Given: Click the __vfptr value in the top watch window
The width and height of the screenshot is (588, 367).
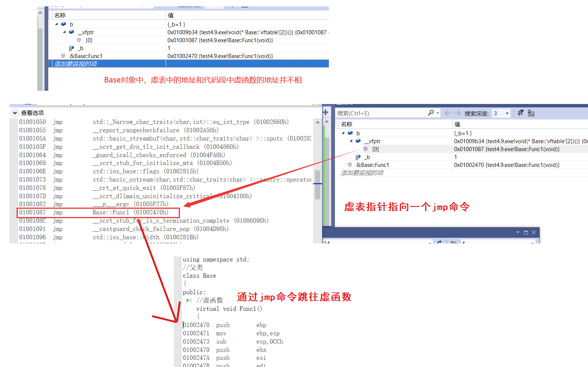Looking at the screenshot, I should pyautogui.click(x=248, y=32).
